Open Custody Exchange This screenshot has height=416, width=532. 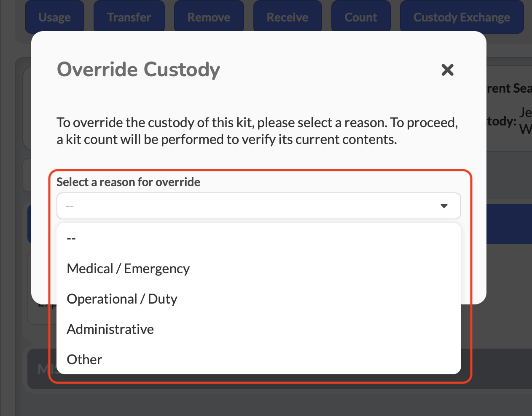pyautogui.click(x=462, y=17)
